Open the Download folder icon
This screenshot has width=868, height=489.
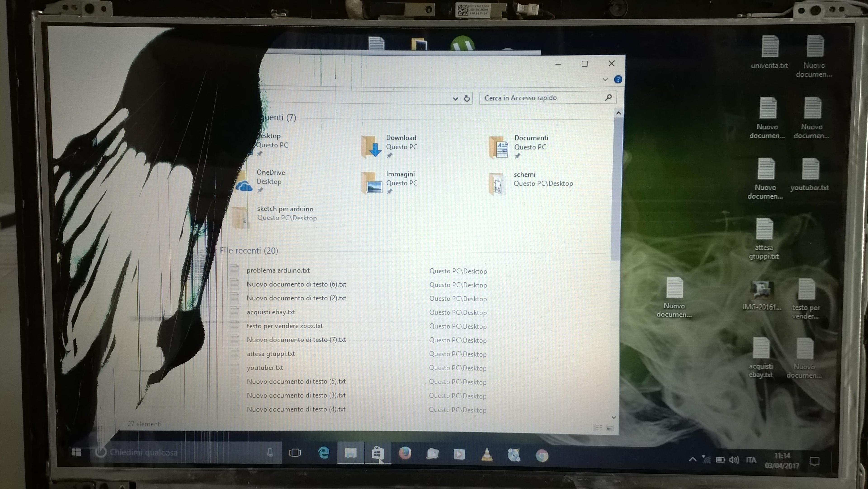coord(371,147)
